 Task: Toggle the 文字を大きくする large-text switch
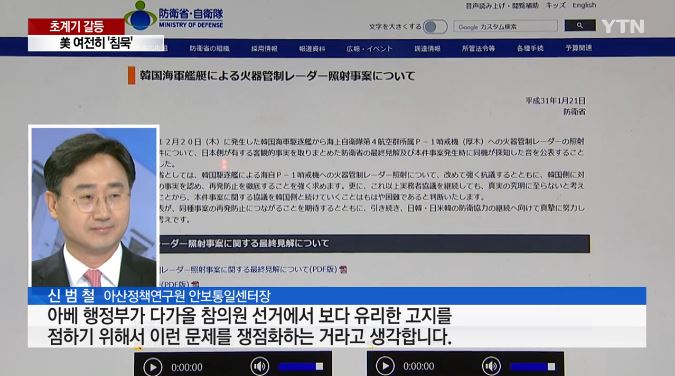(x=435, y=27)
